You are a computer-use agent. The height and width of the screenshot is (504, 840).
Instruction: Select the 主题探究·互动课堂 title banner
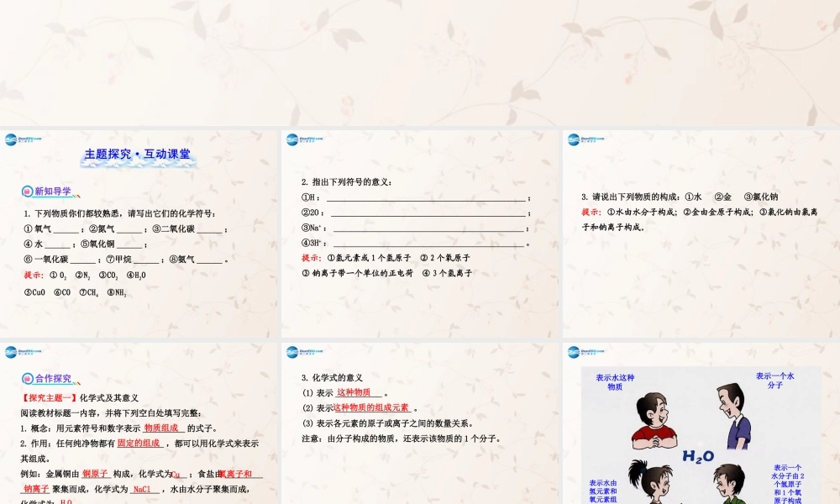coord(138,155)
